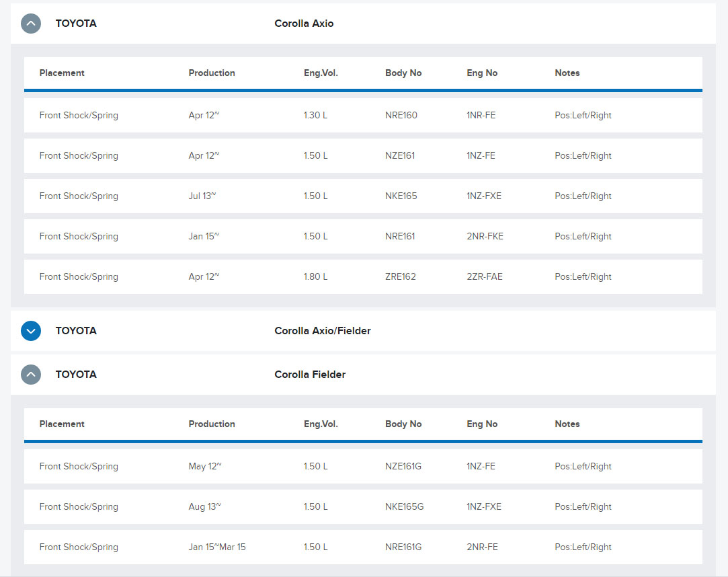Click Apr 12~ in the ZRE162 row
The width and height of the screenshot is (728, 577).
(204, 277)
